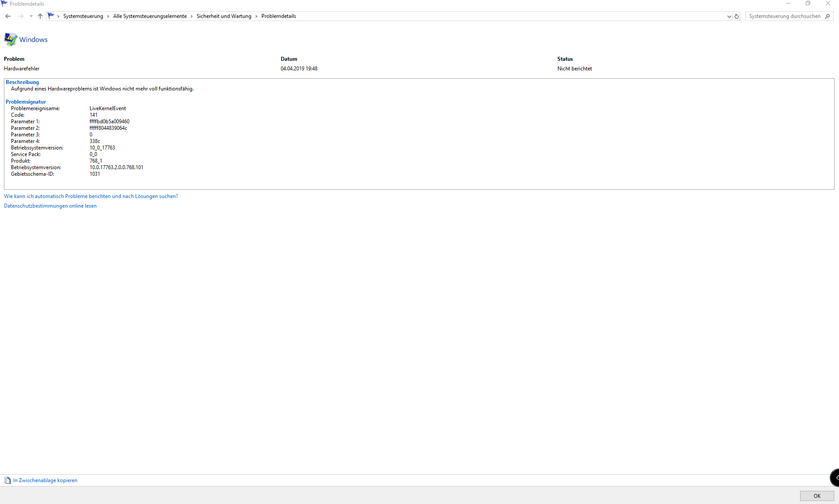839x504 pixels.
Task: Open link about automatically reporting problems
Action: pos(91,196)
